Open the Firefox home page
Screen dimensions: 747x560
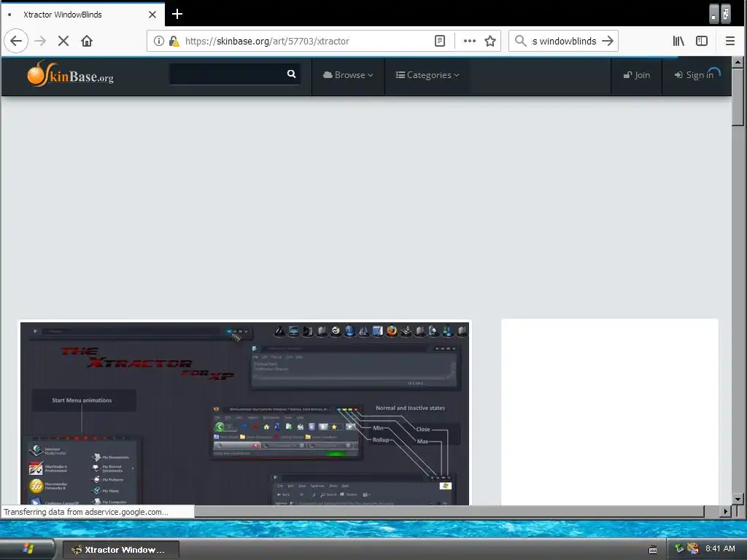click(87, 41)
